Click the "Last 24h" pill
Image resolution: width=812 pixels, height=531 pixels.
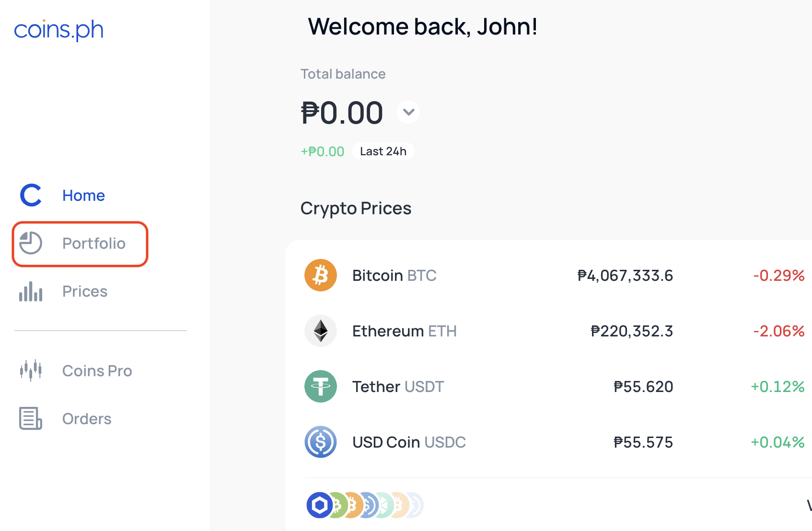pyautogui.click(x=383, y=151)
